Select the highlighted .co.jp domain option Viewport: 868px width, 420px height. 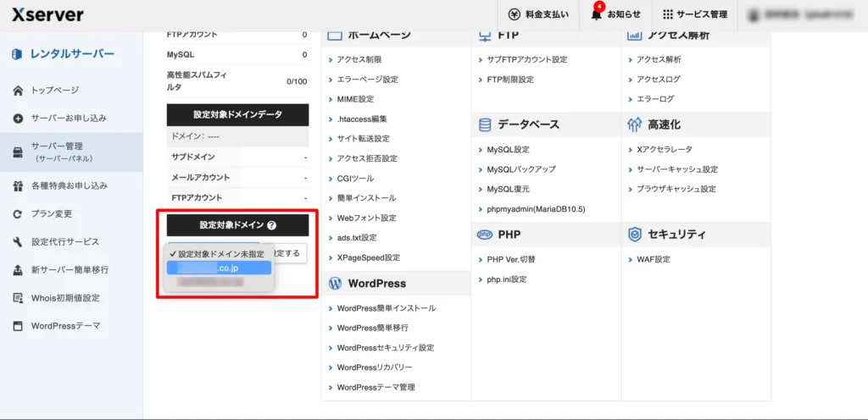(219, 268)
